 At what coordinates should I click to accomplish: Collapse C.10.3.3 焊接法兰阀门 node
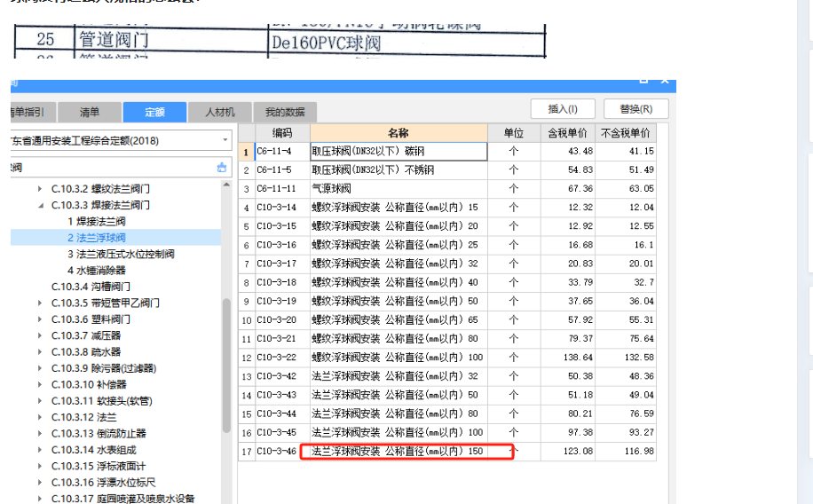(40, 205)
